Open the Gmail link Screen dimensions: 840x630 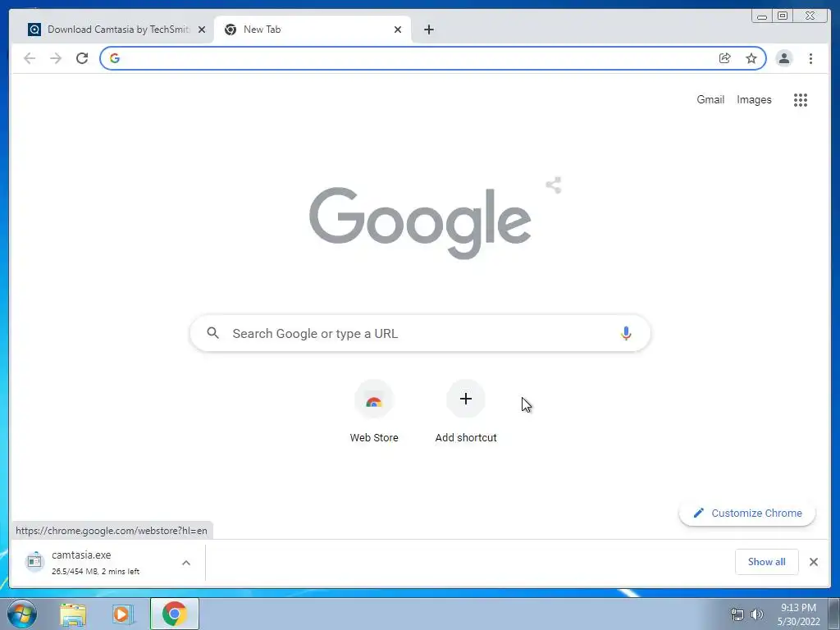[710, 99]
